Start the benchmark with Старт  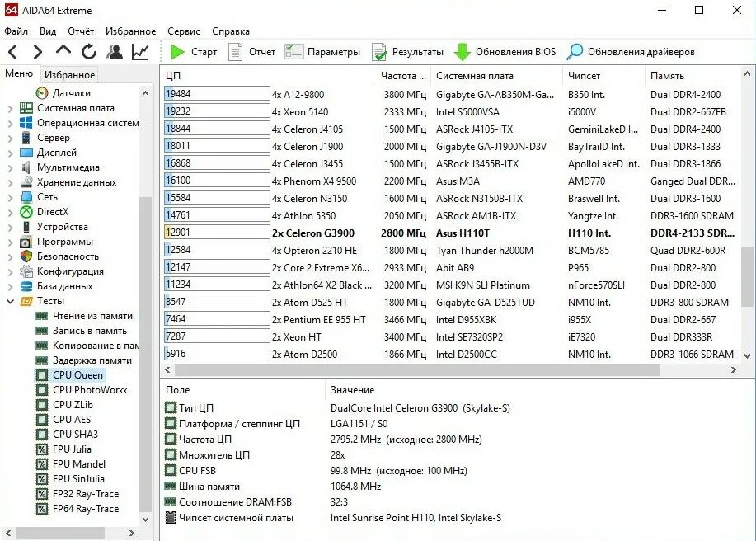click(194, 52)
